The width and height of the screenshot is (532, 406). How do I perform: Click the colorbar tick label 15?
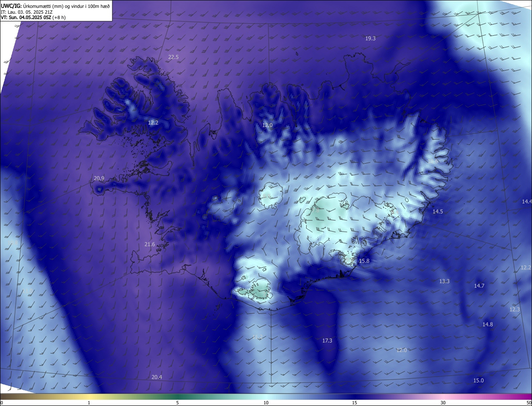[355, 403]
